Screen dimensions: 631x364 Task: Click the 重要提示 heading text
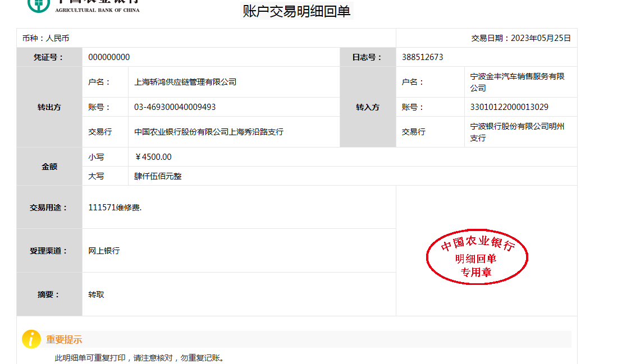64,339
